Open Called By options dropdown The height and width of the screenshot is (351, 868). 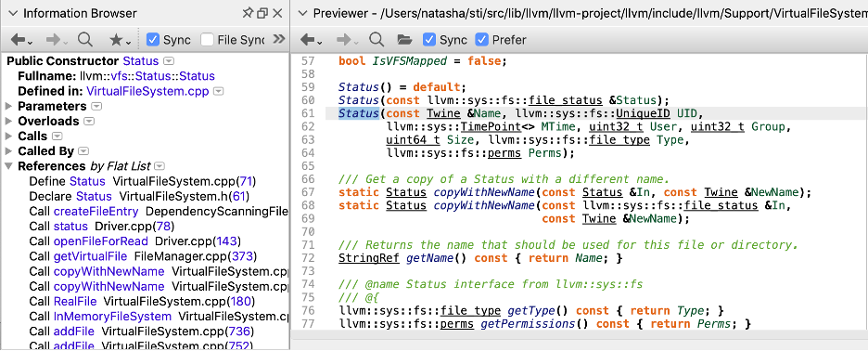(83, 150)
